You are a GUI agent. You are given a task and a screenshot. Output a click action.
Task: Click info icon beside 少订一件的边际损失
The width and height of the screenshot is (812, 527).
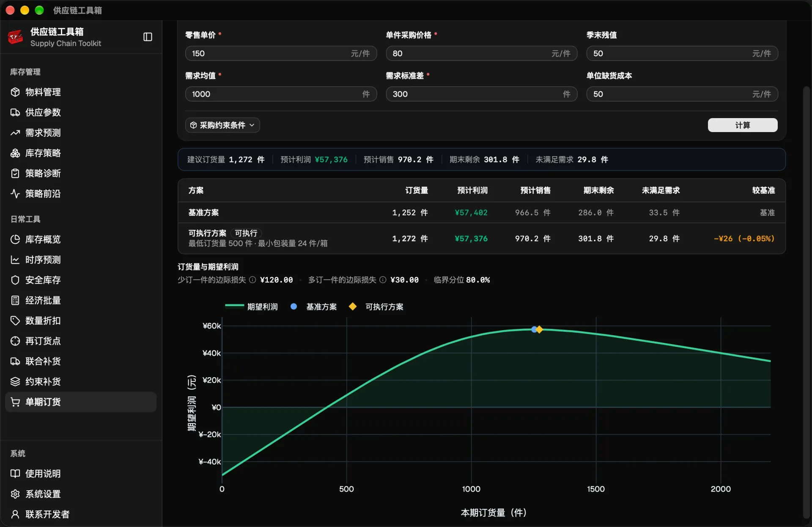(252, 280)
